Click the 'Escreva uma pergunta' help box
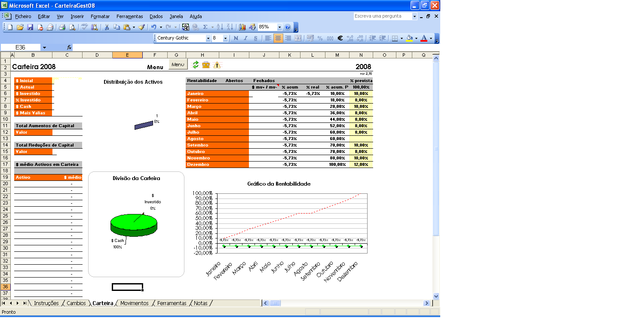644x330 pixels. (383, 16)
